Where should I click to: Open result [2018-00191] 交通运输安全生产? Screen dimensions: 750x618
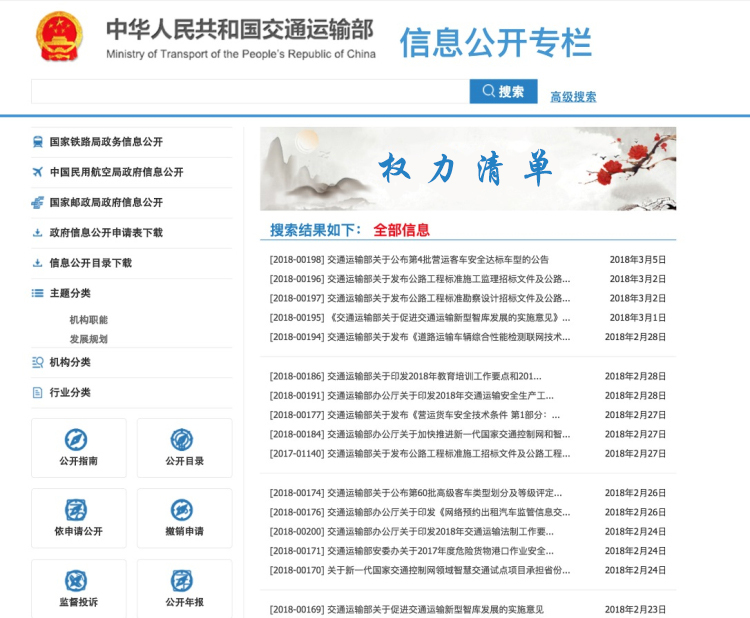(x=411, y=396)
